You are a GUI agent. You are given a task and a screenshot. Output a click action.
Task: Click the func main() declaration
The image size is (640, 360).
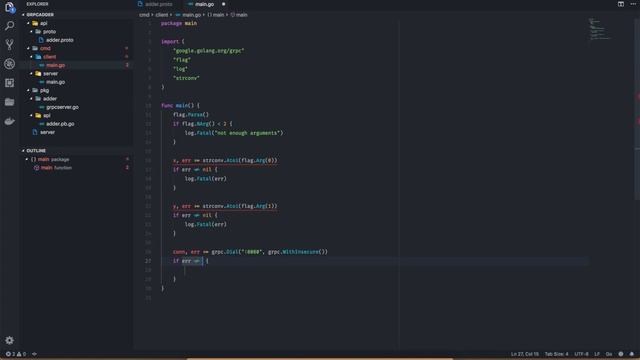(180, 105)
